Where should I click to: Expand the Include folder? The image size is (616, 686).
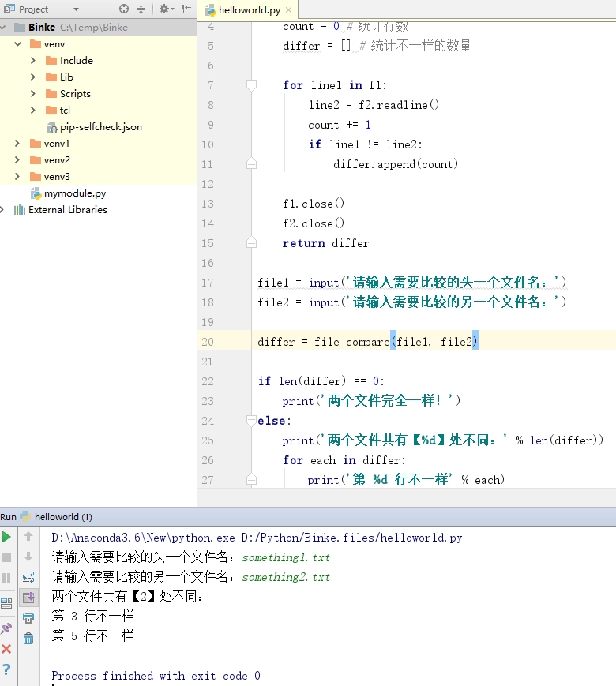33,60
